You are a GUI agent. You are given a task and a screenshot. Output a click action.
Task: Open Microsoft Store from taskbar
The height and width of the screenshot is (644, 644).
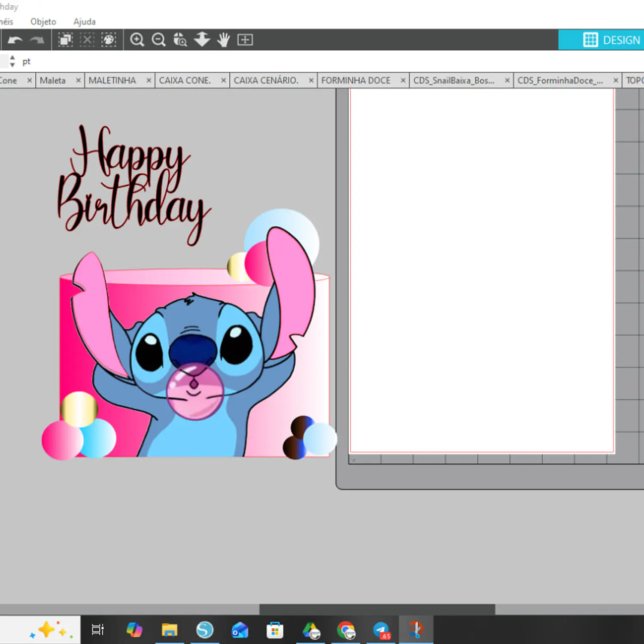275,630
